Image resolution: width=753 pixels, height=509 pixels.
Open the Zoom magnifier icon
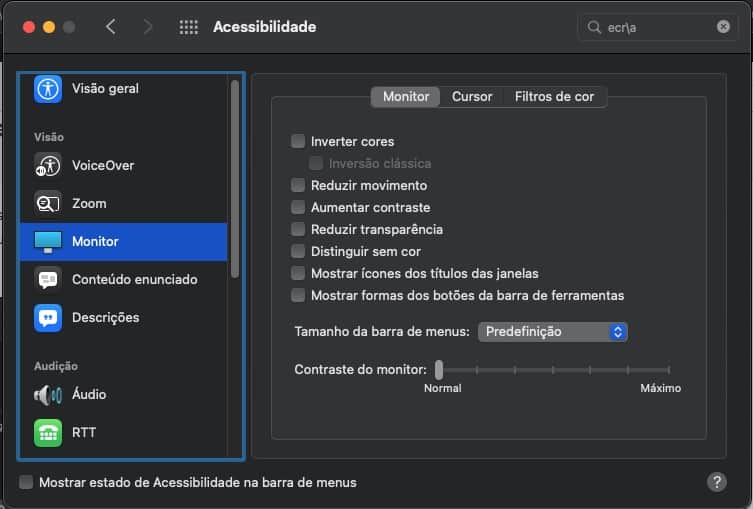click(48, 203)
